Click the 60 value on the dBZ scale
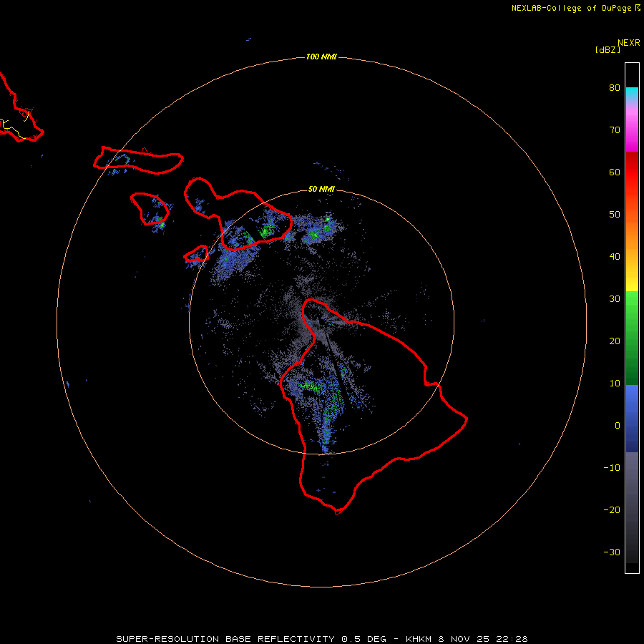Viewport: 644px width, 644px height. tap(615, 172)
